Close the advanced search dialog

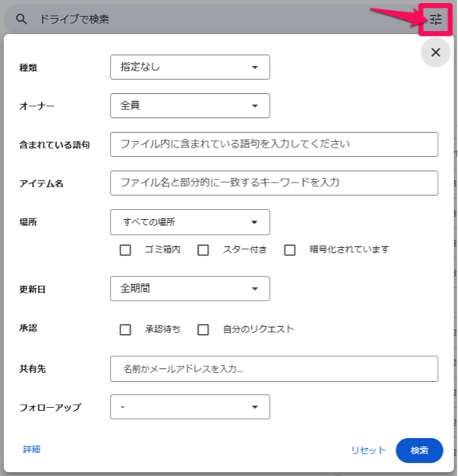click(x=435, y=52)
